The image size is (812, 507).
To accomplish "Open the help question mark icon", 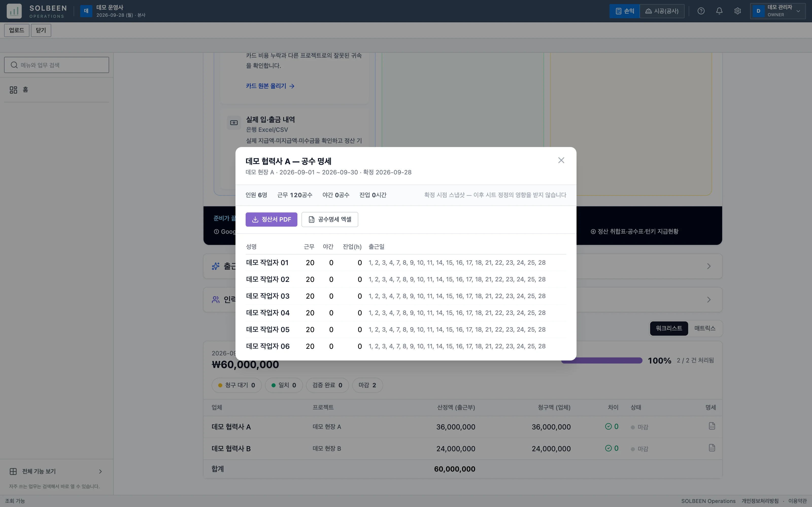I will (701, 11).
